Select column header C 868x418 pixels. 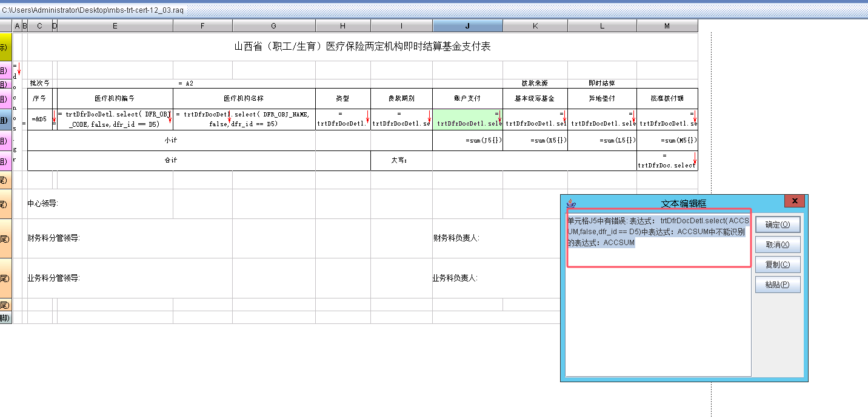point(40,25)
